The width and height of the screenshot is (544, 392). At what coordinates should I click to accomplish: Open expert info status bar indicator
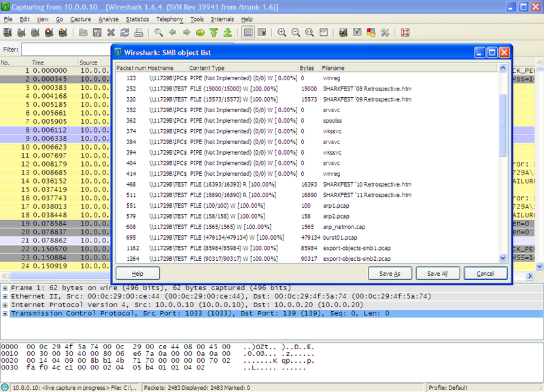(5, 387)
